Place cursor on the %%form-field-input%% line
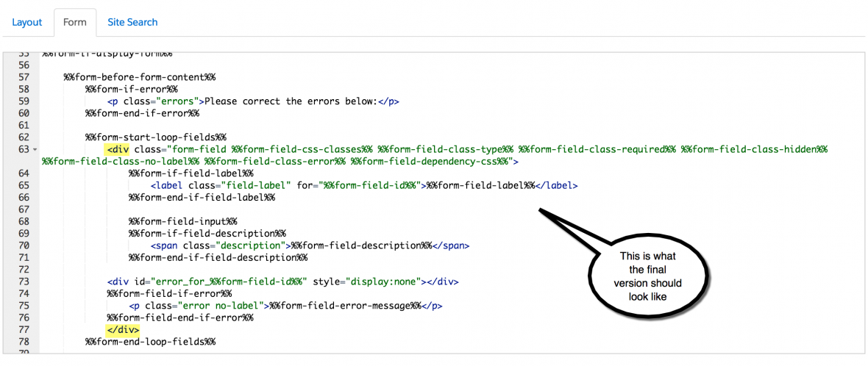This screenshot has width=868, height=366. coord(182,221)
